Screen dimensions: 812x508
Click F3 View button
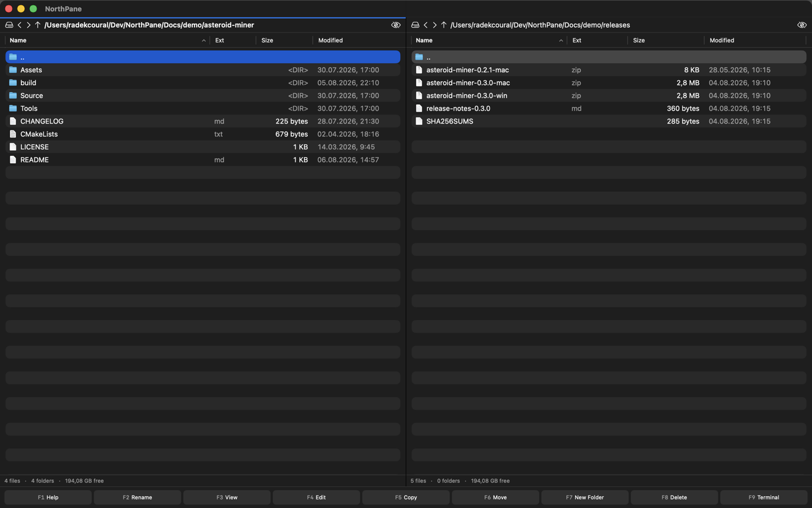click(x=227, y=497)
